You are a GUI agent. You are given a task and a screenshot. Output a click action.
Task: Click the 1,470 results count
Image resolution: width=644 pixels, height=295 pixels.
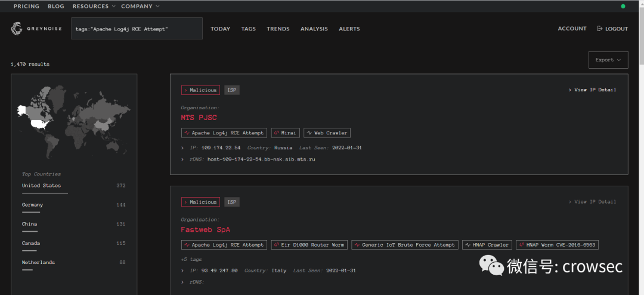30,64
